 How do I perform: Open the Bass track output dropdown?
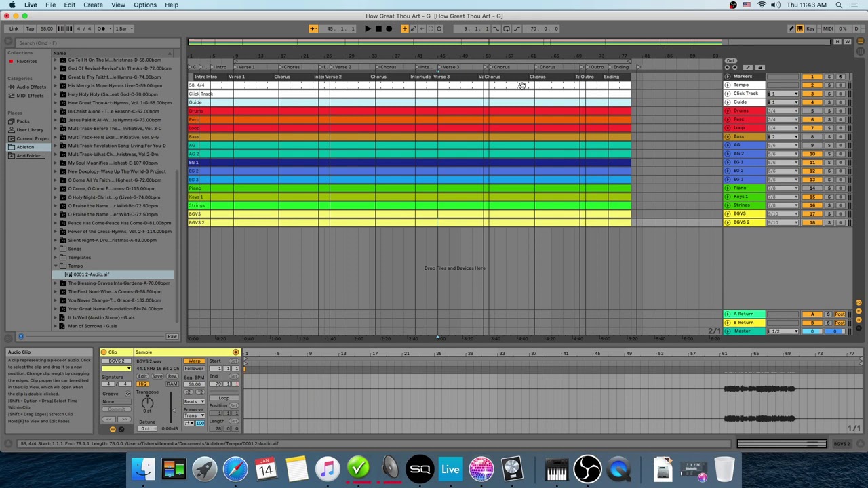point(783,136)
